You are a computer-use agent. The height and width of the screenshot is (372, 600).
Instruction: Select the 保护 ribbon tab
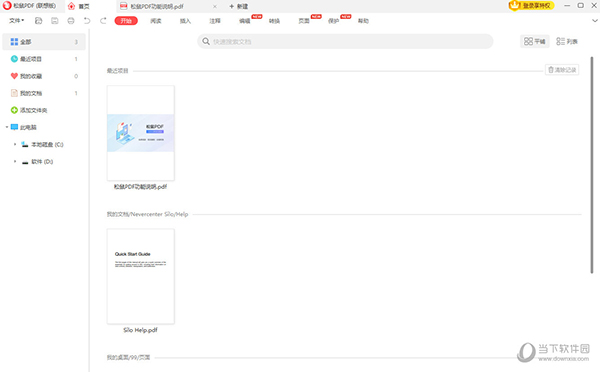[334, 21]
